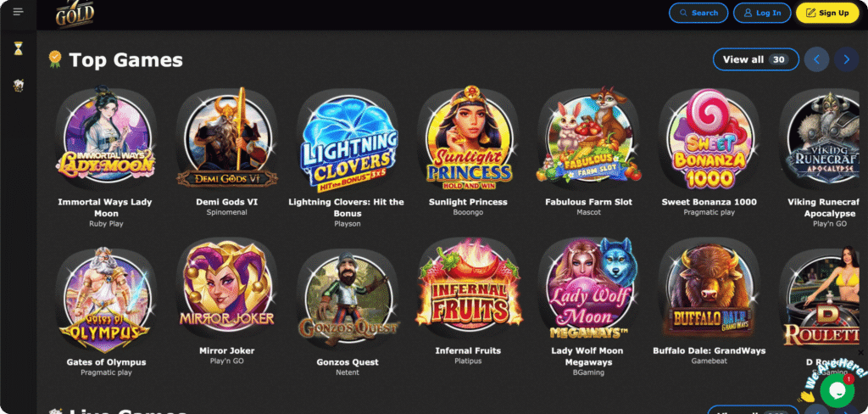Show previous Top Games page arrow

tap(816, 59)
